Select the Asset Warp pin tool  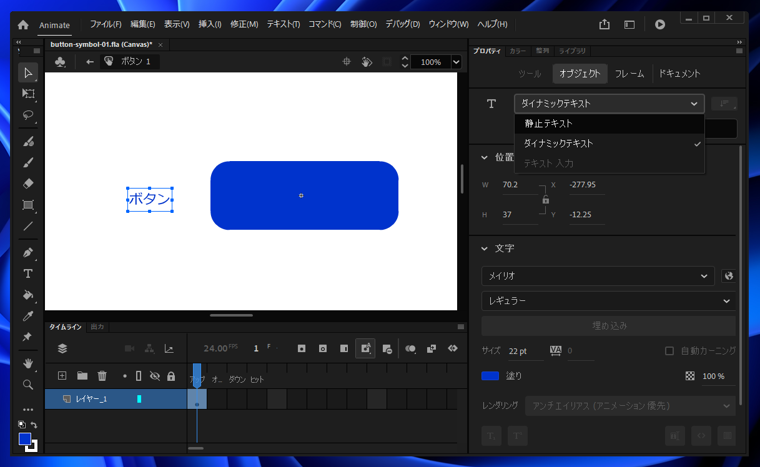pyautogui.click(x=28, y=337)
